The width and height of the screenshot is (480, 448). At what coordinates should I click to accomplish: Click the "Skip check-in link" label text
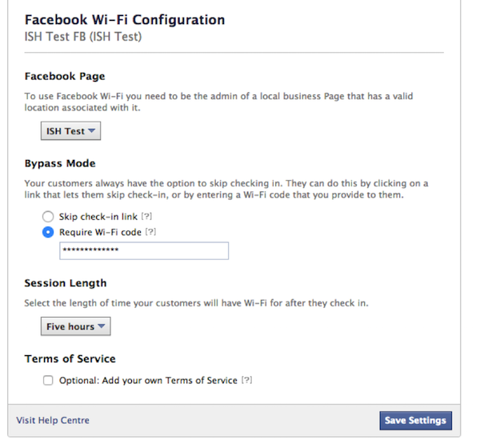98,217
